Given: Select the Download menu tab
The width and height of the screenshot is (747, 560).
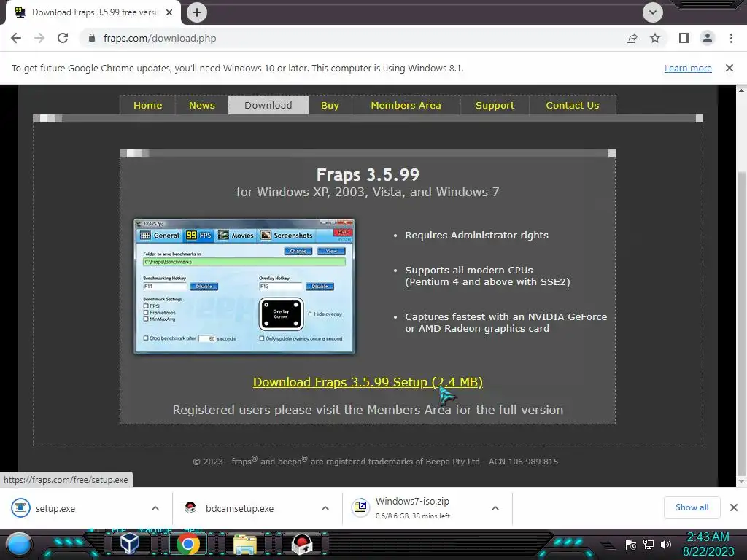Looking at the screenshot, I should tap(268, 105).
